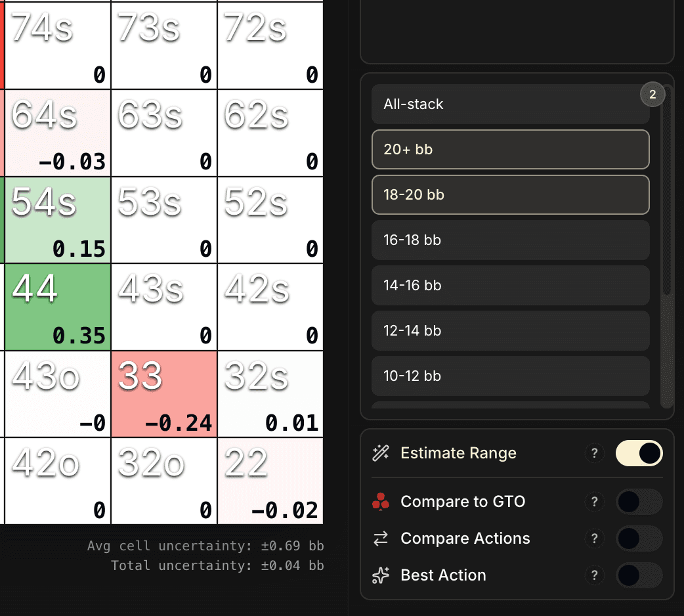Enable the Compare to GTO toggle
The width and height of the screenshot is (684, 616).
pos(639,502)
